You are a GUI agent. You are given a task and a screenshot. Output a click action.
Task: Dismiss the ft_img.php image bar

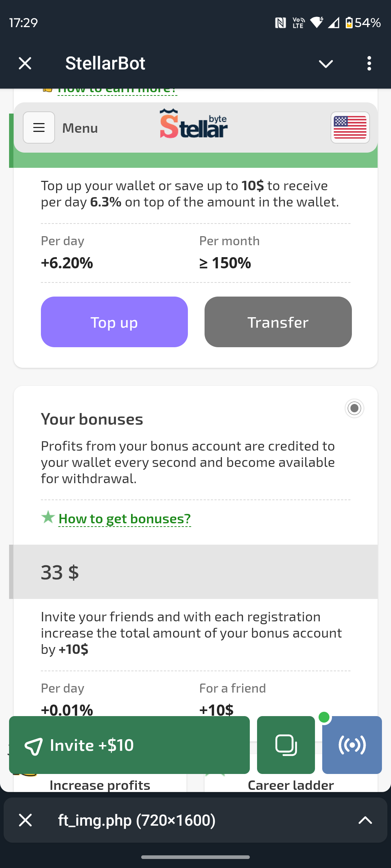coord(25,820)
